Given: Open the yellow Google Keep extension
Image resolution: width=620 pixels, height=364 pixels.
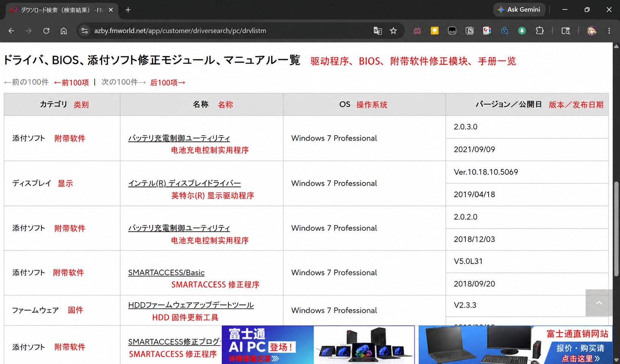Looking at the screenshot, I should pyautogui.click(x=434, y=31).
